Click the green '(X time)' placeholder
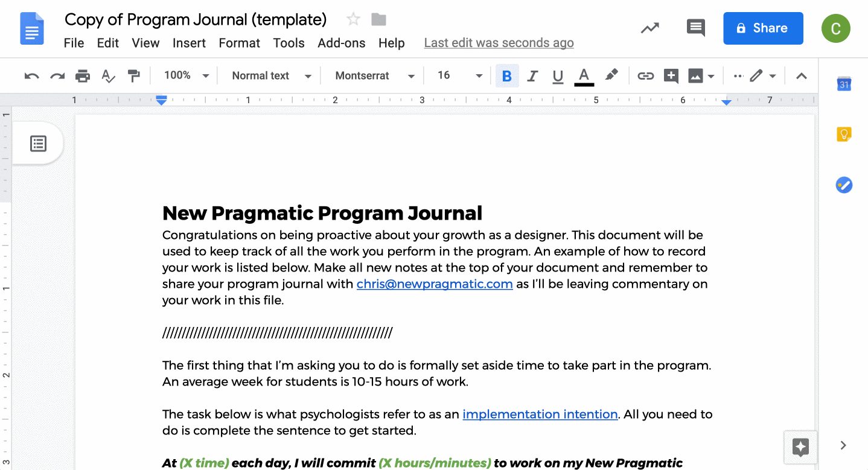 204,463
